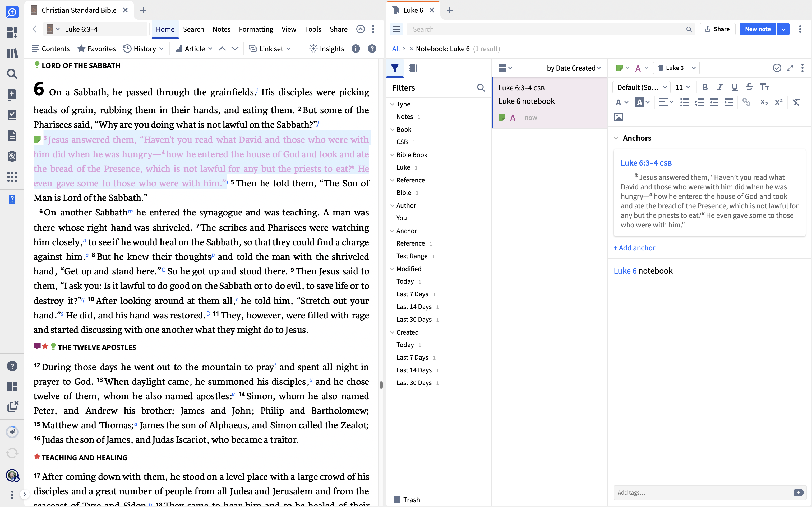Viewport: 812px width, 507px height.
Task: Click the Trash icon at bottom
Action: [x=397, y=500]
